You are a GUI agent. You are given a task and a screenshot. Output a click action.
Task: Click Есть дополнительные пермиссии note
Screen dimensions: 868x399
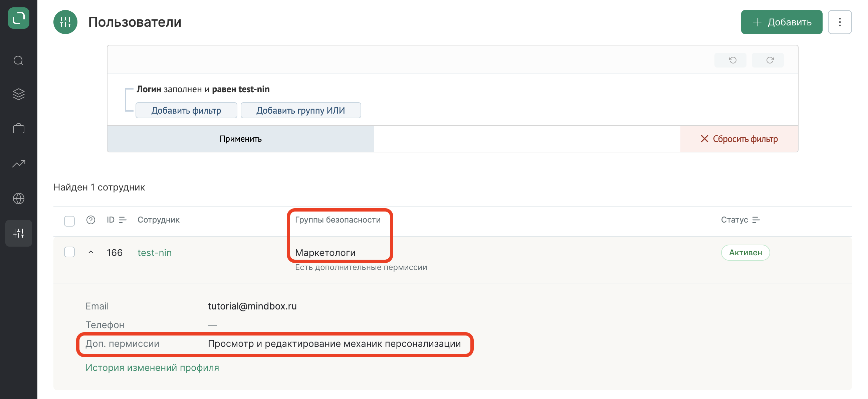tap(361, 267)
